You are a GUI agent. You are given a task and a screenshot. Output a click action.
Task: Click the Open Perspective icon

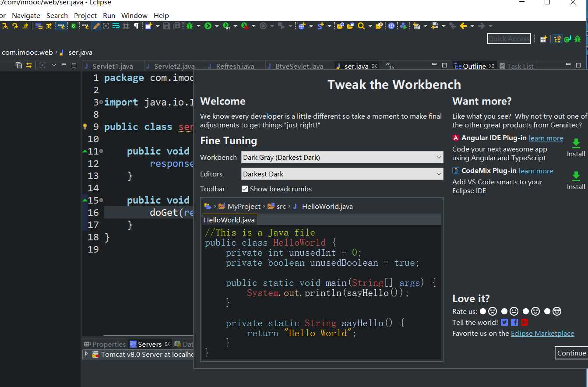click(543, 39)
